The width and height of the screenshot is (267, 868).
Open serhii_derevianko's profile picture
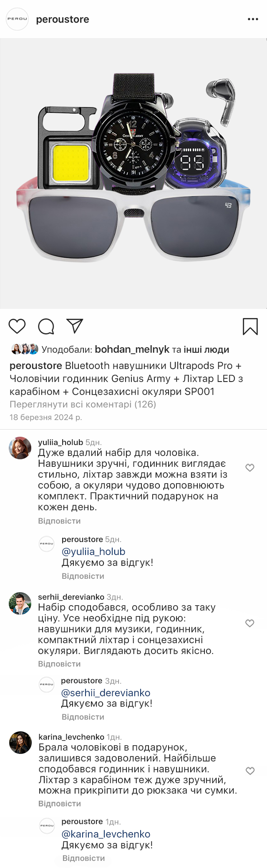(x=20, y=603)
